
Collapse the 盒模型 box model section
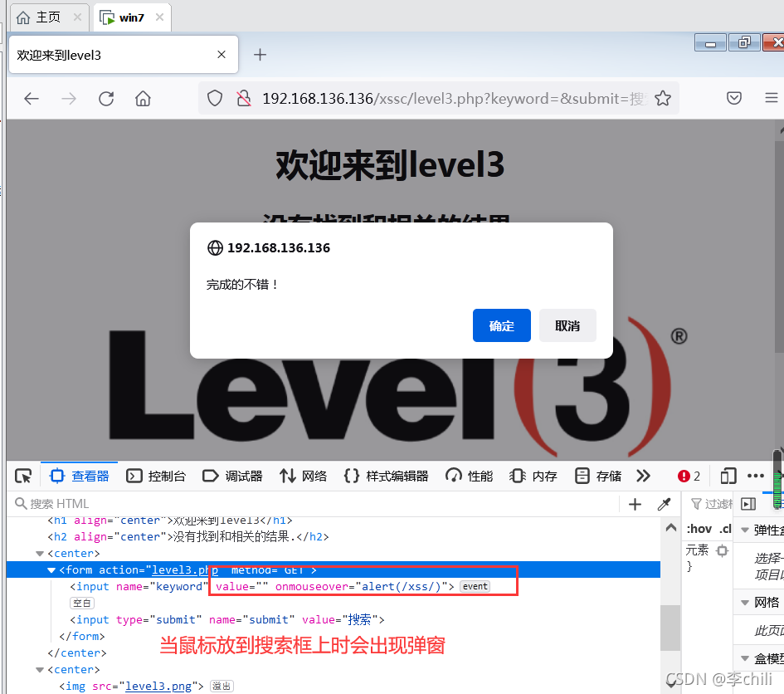click(x=745, y=658)
